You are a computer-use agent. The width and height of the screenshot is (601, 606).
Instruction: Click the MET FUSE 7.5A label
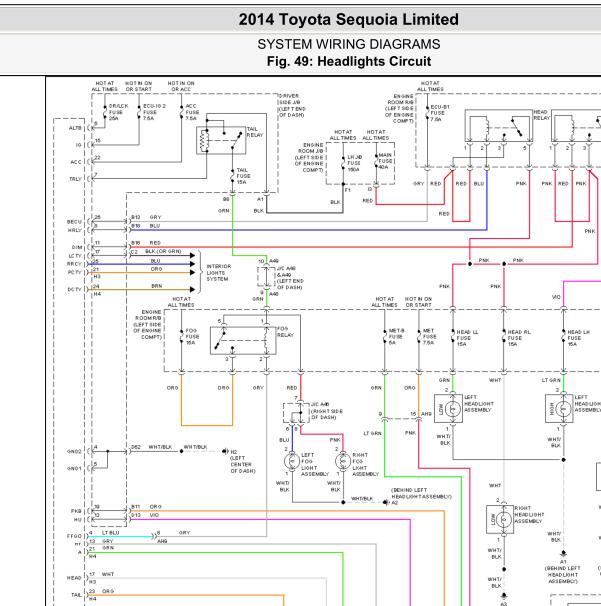click(428, 337)
